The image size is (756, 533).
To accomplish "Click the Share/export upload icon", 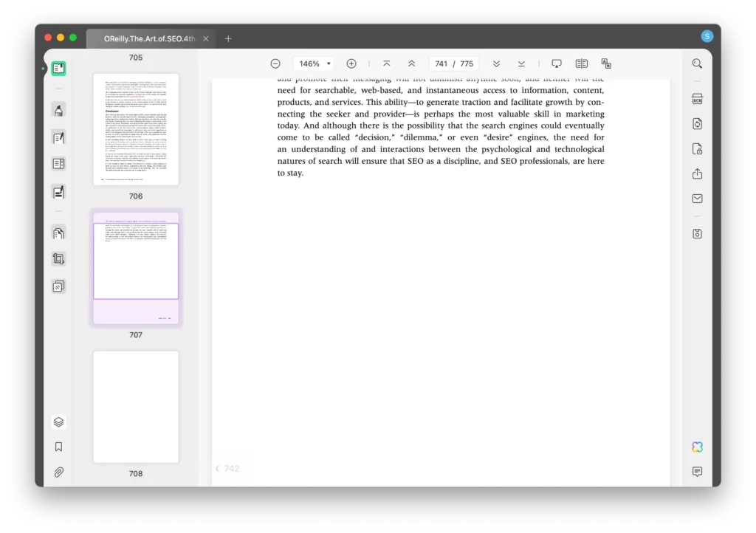I will (x=697, y=174).
